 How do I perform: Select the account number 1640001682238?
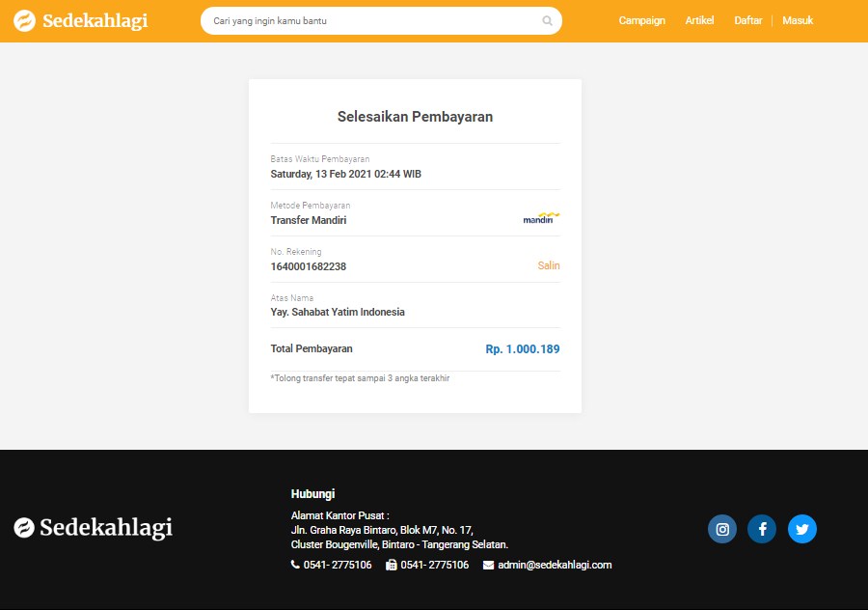[309, 266]
